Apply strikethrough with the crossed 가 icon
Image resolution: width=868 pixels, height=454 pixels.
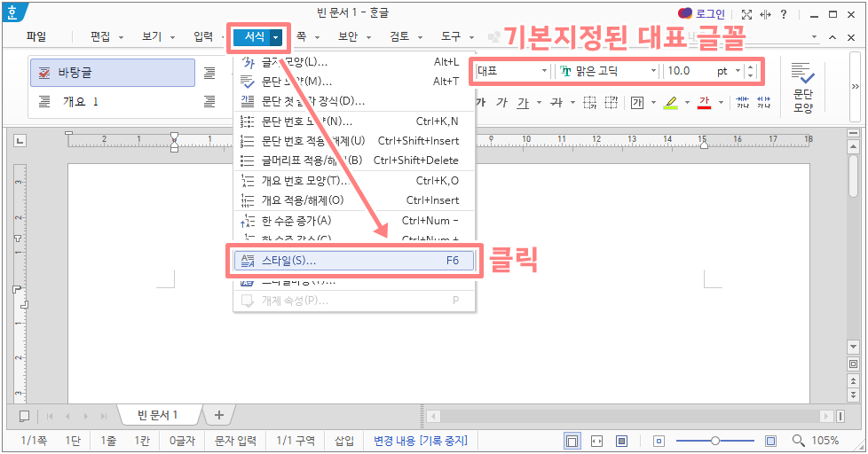tap(556, 102)
